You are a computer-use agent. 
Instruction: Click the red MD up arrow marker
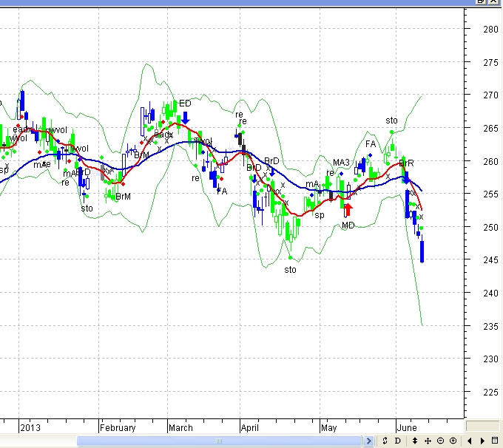tap(348, 209)
